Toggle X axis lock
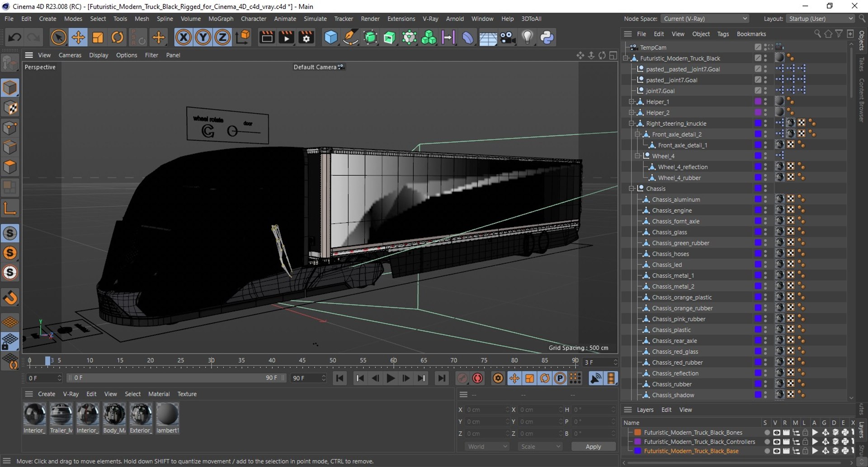Screen dimensions: 868x467 [183, 37]
